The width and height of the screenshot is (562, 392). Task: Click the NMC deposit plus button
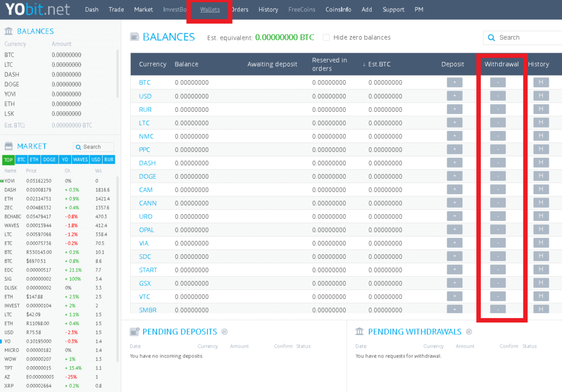click(454, 136)
